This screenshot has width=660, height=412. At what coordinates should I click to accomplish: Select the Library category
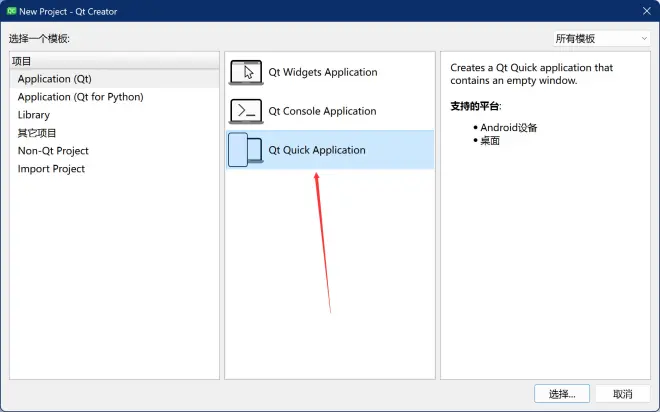pos(114,115)
